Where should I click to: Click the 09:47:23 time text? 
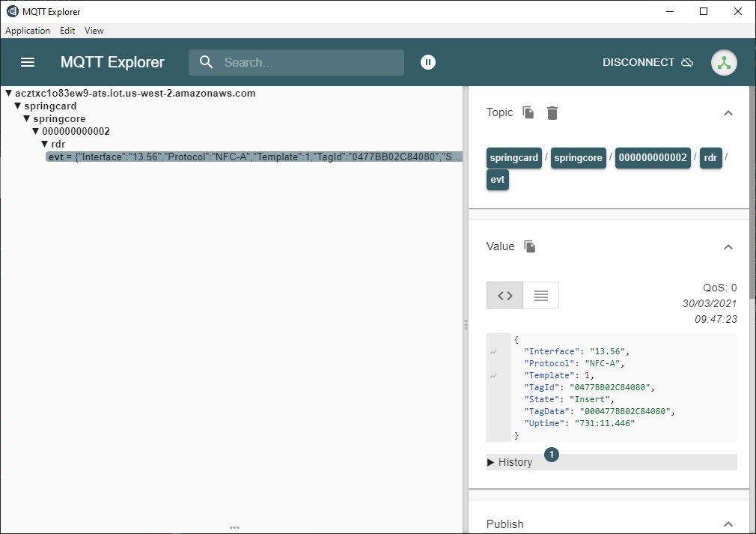(716, 319)
